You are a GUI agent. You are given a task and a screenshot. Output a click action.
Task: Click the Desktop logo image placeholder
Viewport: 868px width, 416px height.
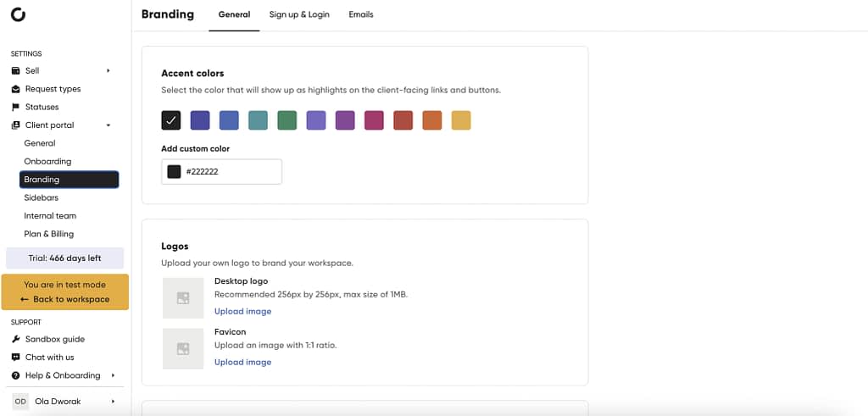(x=183, y=298)
